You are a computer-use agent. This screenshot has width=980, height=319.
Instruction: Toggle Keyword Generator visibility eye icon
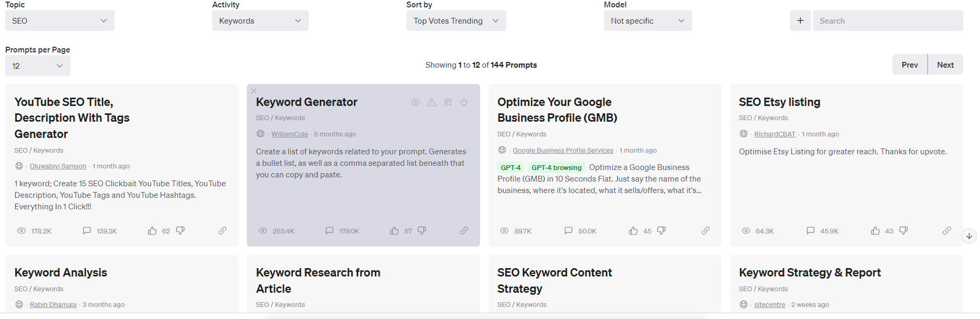tap(415, 102)
